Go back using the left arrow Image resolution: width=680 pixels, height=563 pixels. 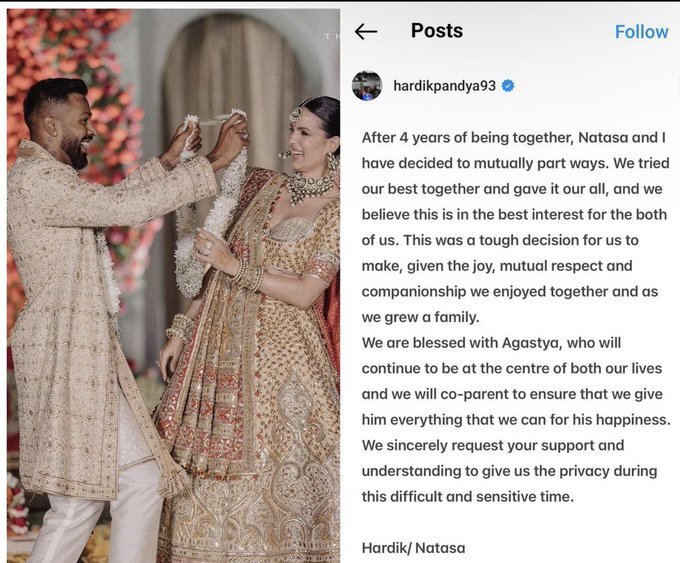click(x=366, y=31)
